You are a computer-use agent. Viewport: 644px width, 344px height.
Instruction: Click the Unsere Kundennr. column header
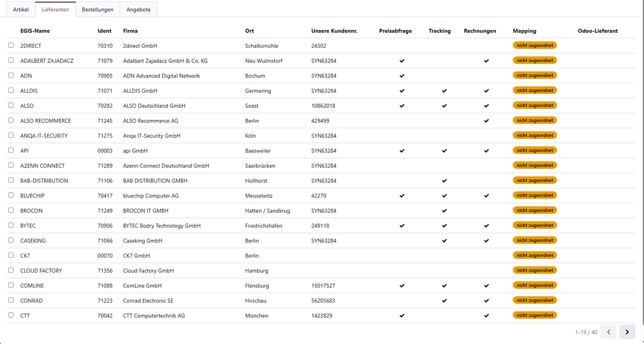pyautogui.click(x=334, y=31)
